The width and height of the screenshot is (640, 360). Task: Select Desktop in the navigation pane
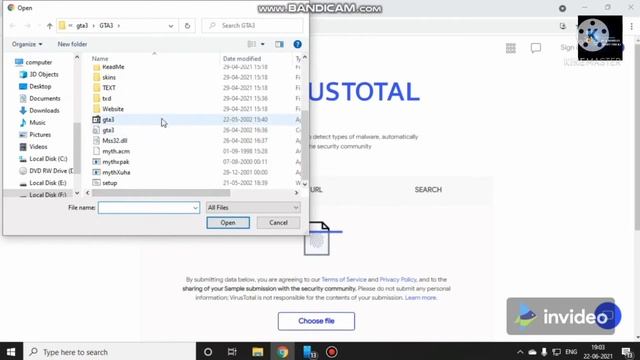36,87
